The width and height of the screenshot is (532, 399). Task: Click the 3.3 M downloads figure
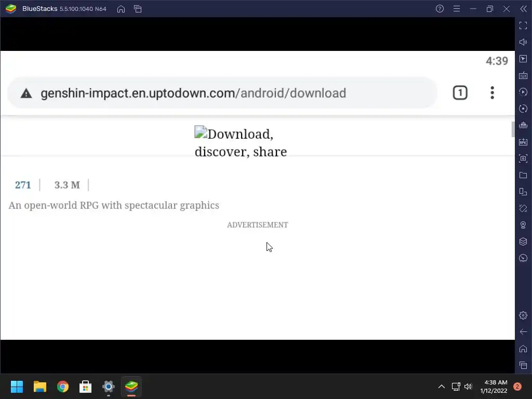click(x=67, y=185)
